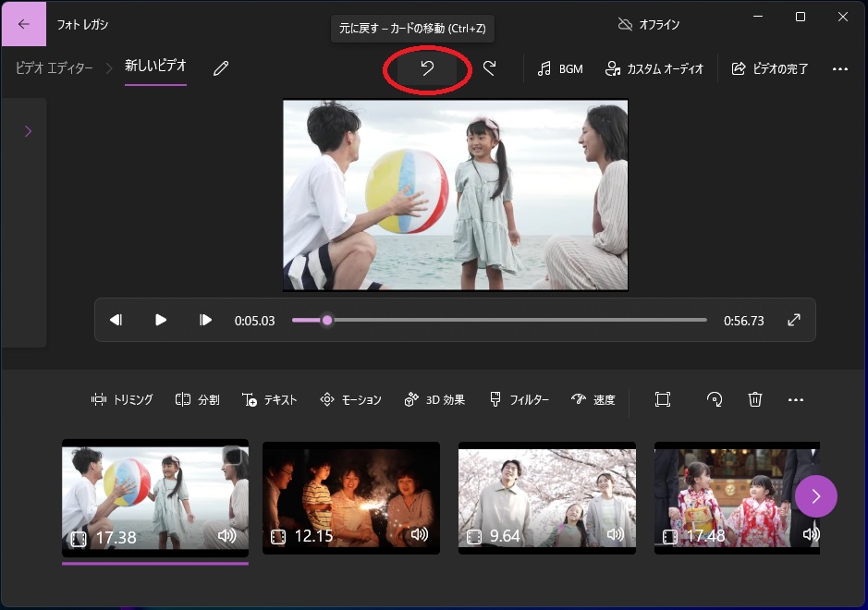Open トリミング trim tool
This screenshot has width=868, height=610.
pyautogui.click(x=122, y=399)
